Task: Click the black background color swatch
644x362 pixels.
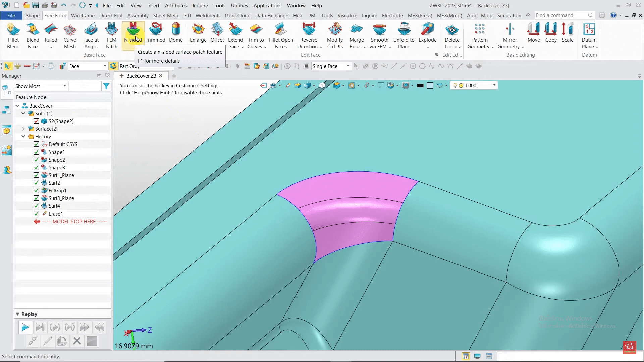Action: pos(420,86)
